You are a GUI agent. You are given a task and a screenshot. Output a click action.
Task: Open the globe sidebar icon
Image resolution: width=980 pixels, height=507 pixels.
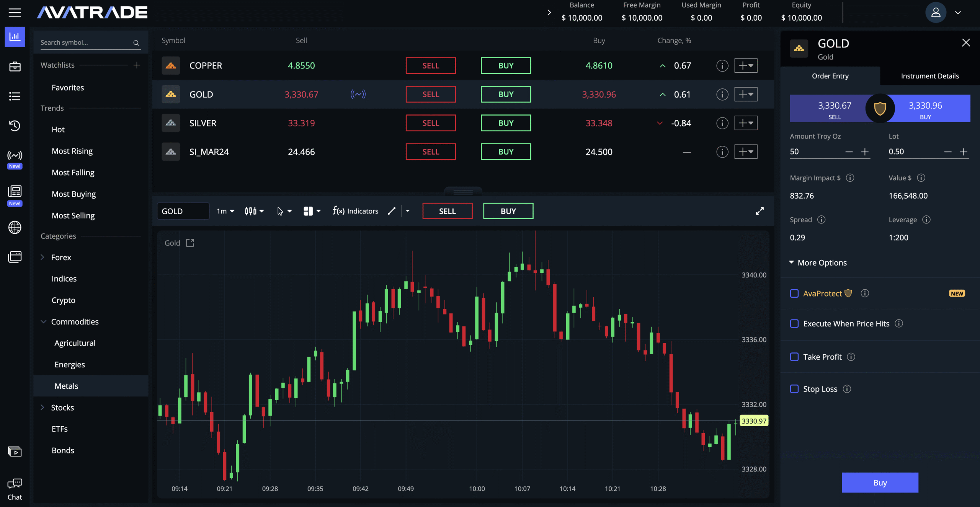15,227
